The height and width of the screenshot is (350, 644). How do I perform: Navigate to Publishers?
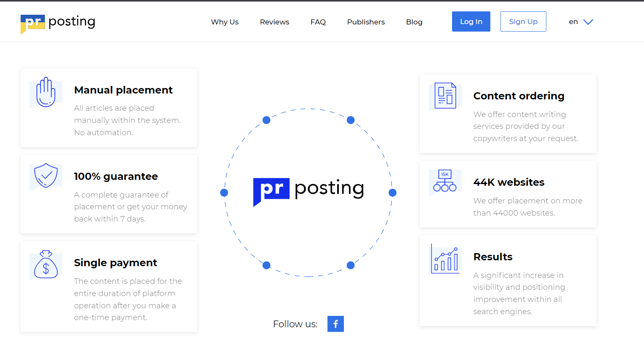pyautogui.click(x=366, y=22)
